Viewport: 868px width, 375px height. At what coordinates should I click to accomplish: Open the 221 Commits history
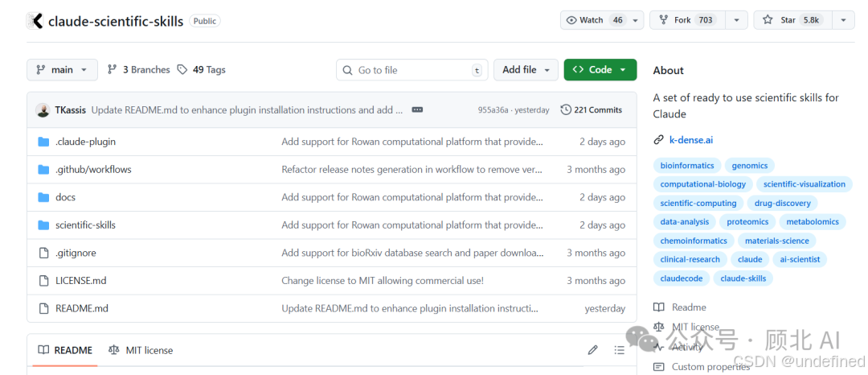[592, 109]
